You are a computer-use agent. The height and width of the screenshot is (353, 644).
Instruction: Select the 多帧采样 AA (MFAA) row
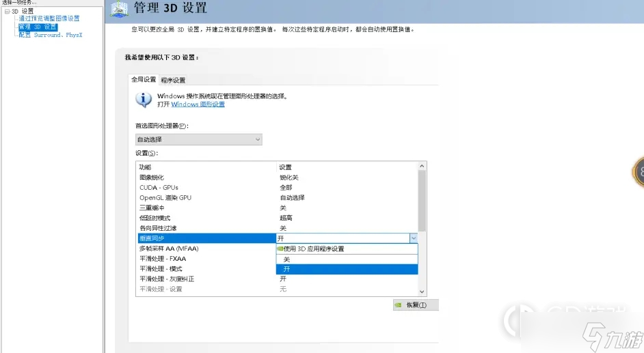coord(207,249)
